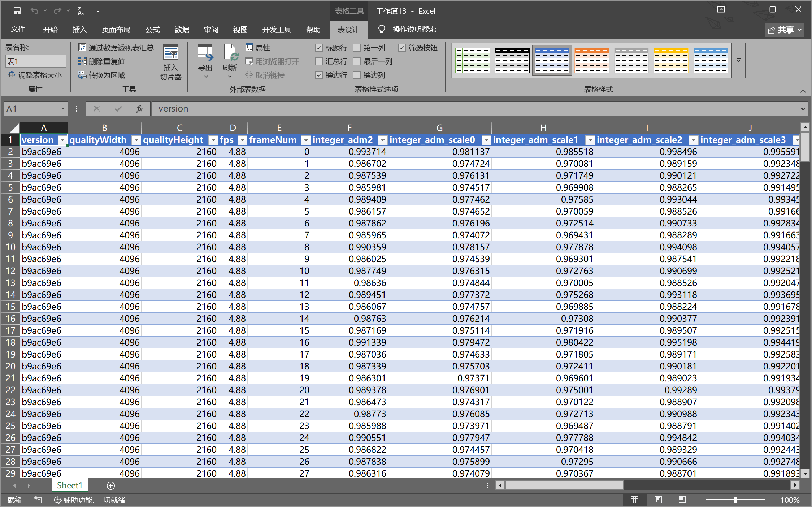Click accessibility status (辅助功能) indicator
Image resolution: width=812 pixels, height=507 pixels.
click(x=90, y=500)
